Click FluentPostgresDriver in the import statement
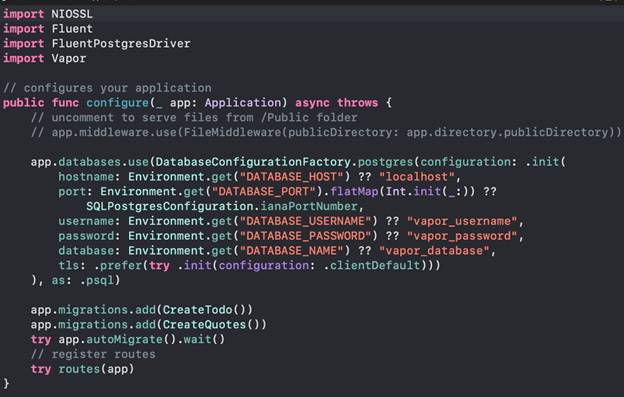The width and height of the screenshot is (624, 397). (121, 43)
